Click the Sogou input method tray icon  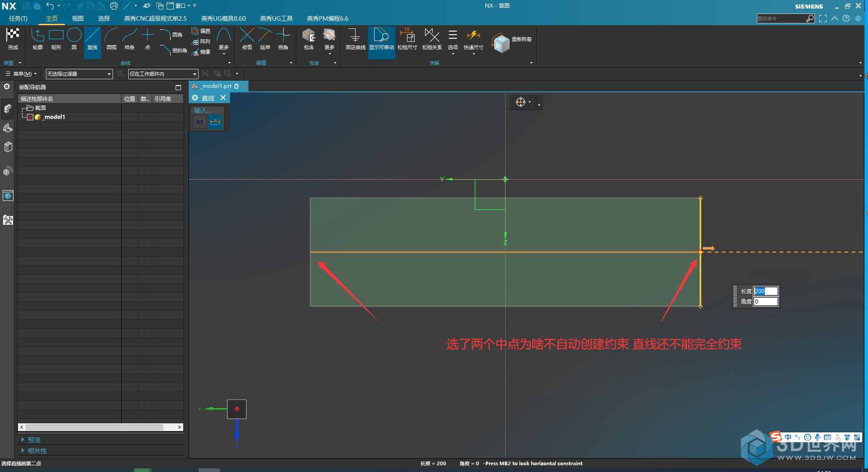pyautogui.click(x=776, y=436)
